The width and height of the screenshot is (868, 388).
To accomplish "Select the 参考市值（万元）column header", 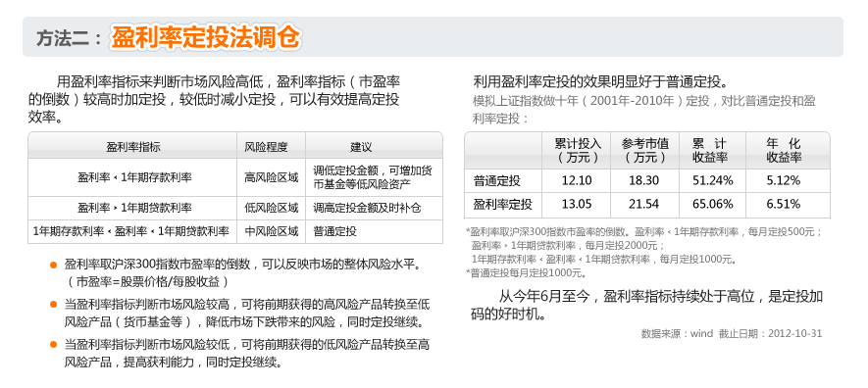I will coord(644,150).
